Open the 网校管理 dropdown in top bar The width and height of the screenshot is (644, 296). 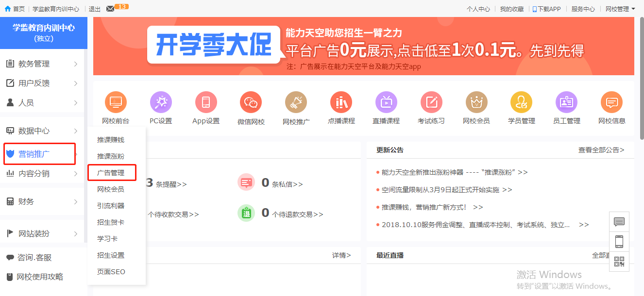coord(620,9)
